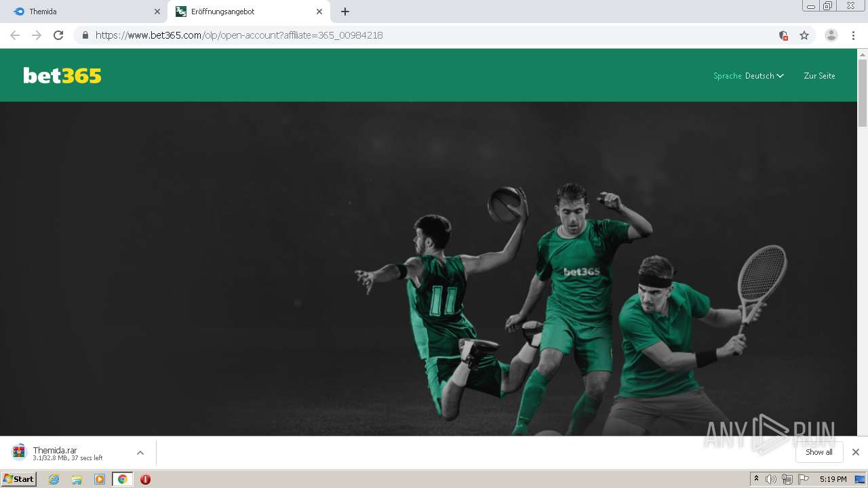Screen dimensions: 868x488
Task: Open the Chrome three-dot menu
Action: point(854,35)
